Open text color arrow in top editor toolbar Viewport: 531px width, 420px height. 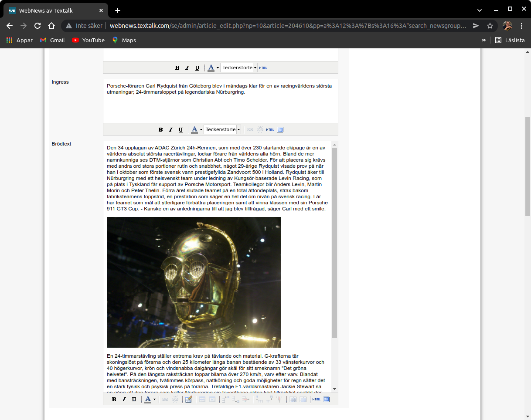[218, 68]
